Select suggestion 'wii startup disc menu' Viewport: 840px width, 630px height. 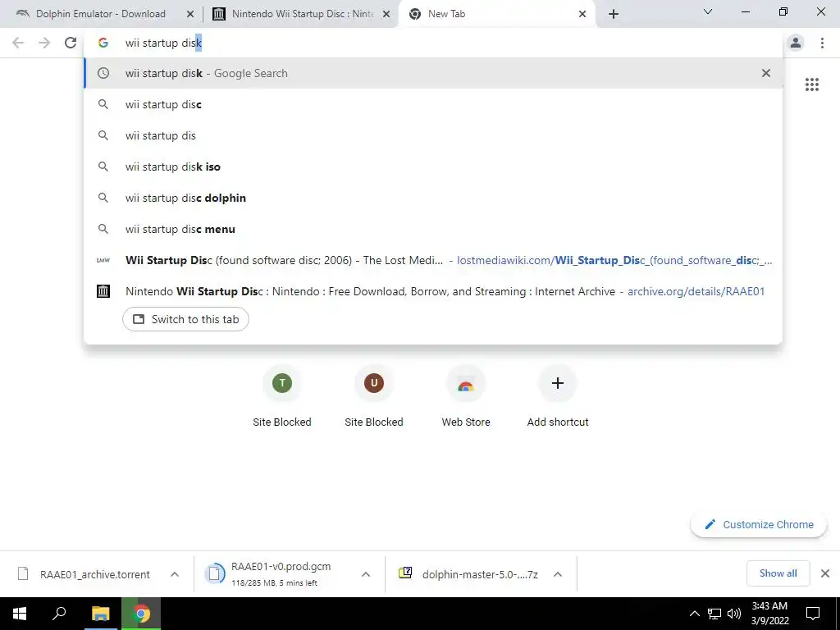pyautogui.click(x=433, y=229)
